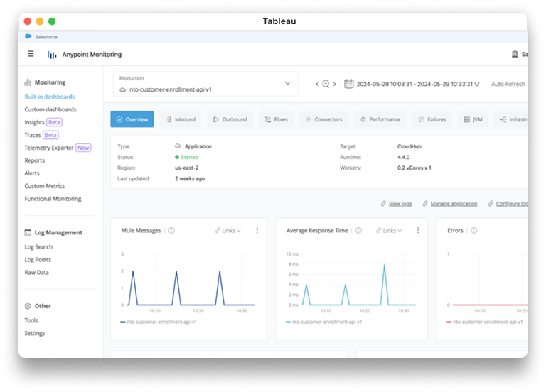The width and height of the screenshot is (546, 392).
Task: Open Tools in sidebar
Action: (31, 320)
